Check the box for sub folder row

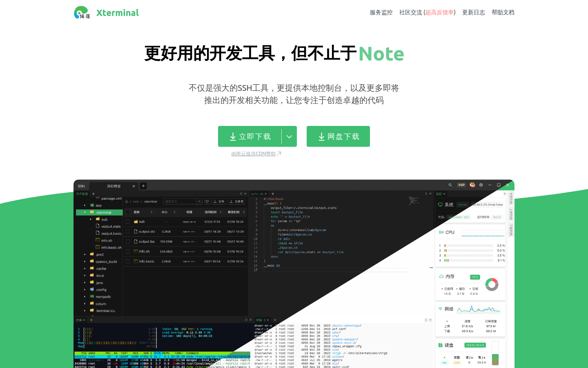tap(128, 222)
